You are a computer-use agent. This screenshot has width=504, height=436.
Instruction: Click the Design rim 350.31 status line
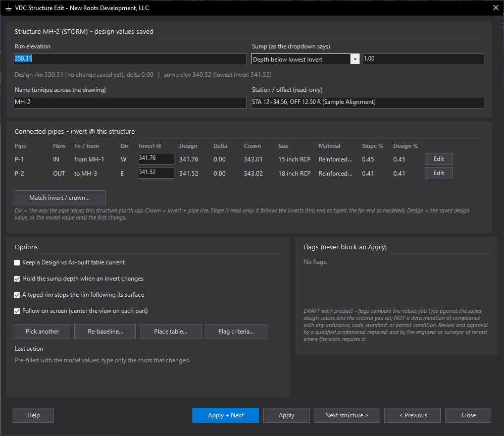pos(143,75)
